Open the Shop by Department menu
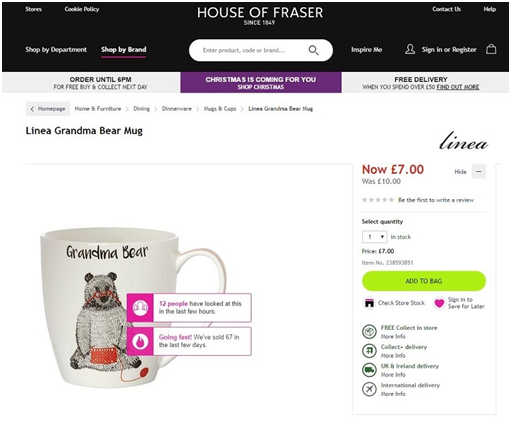This screenshot has width=511, height=439. tap(56, 50)
